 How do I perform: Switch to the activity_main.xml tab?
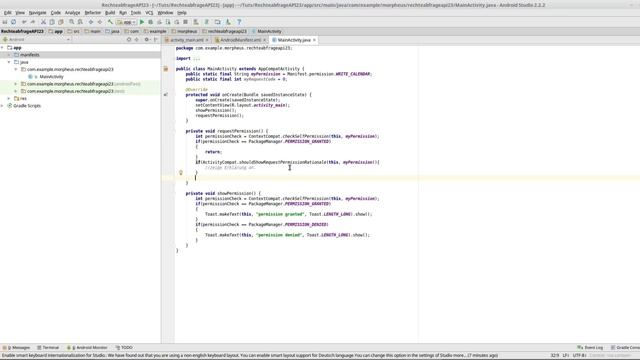[187, 40]
